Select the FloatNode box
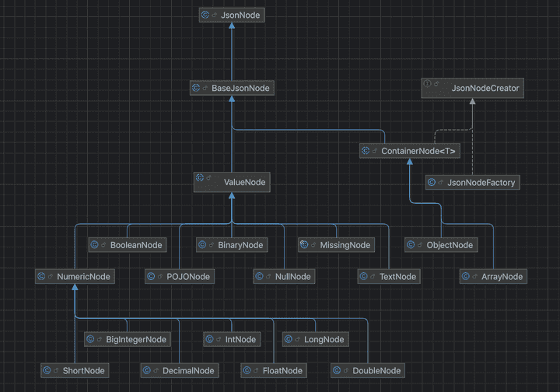 point(274,370)
